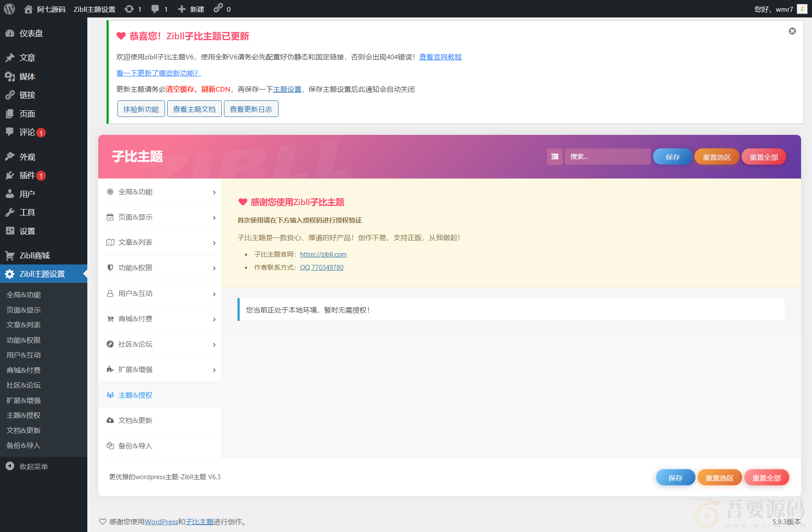Open the 备份&导入 tab
This screenshot has height=532, width=812.
[x=160, y=446]
